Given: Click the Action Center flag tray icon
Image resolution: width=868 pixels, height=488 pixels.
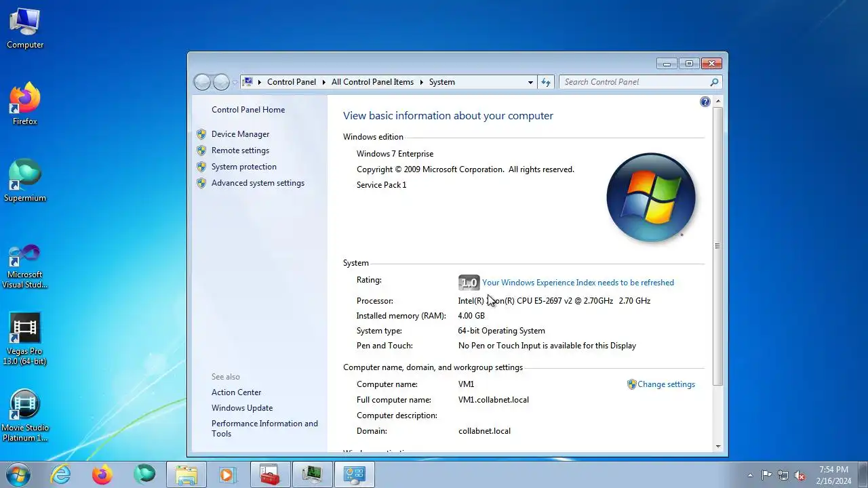Looking at the screenshot, I should [x=766, y=475].
